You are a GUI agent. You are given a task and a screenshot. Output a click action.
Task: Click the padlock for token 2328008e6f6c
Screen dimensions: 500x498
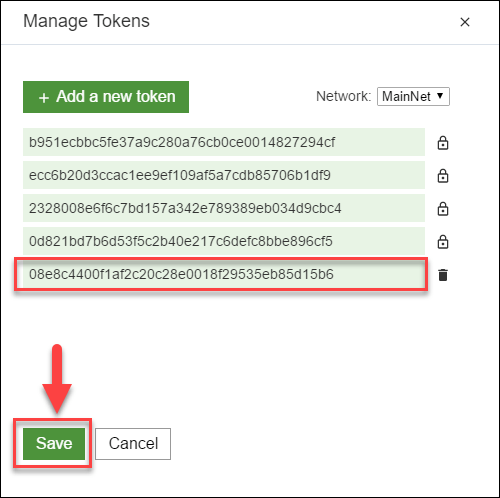click(x=443, y=209)
